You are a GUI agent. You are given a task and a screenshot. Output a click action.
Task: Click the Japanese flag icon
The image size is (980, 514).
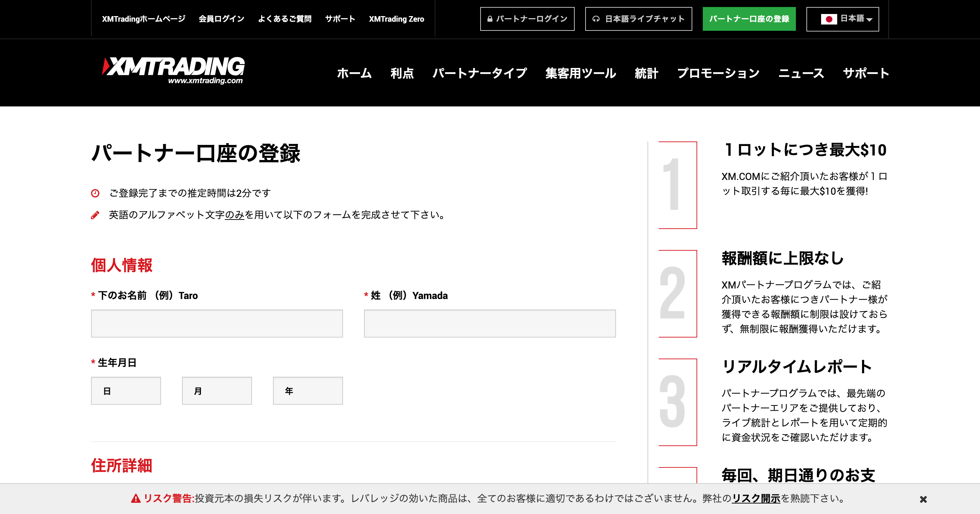click(x=828, y=19)
